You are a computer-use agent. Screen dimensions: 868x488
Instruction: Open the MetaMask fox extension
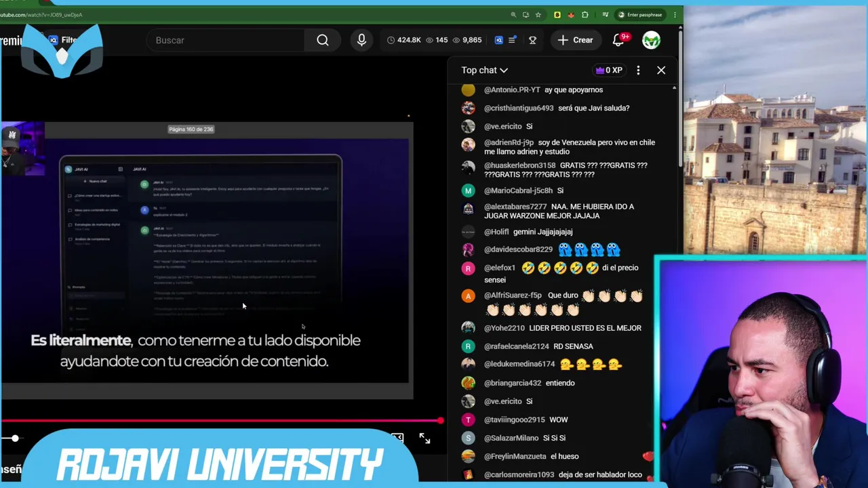pyautogui.click(x=571, y=14)
